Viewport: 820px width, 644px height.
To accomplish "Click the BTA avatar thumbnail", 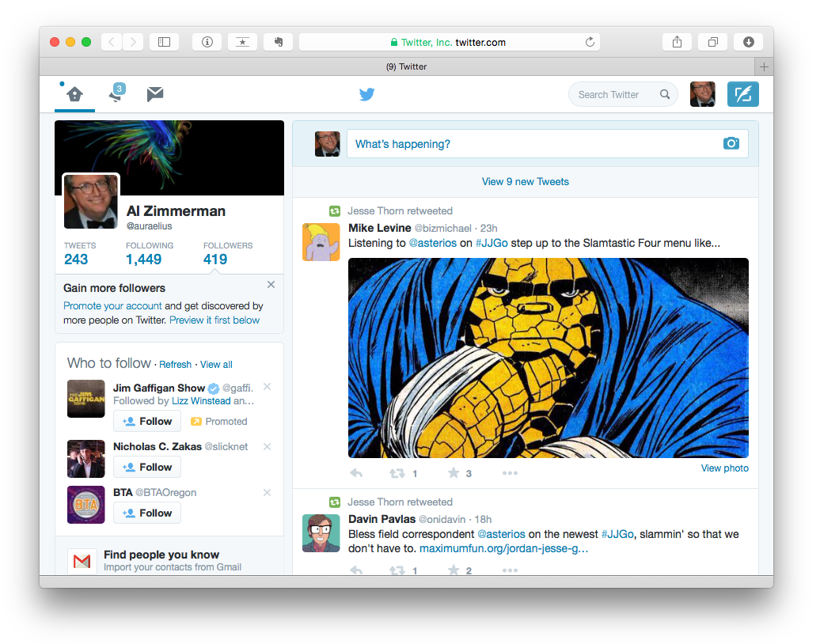I will click(x=85, y=505).
